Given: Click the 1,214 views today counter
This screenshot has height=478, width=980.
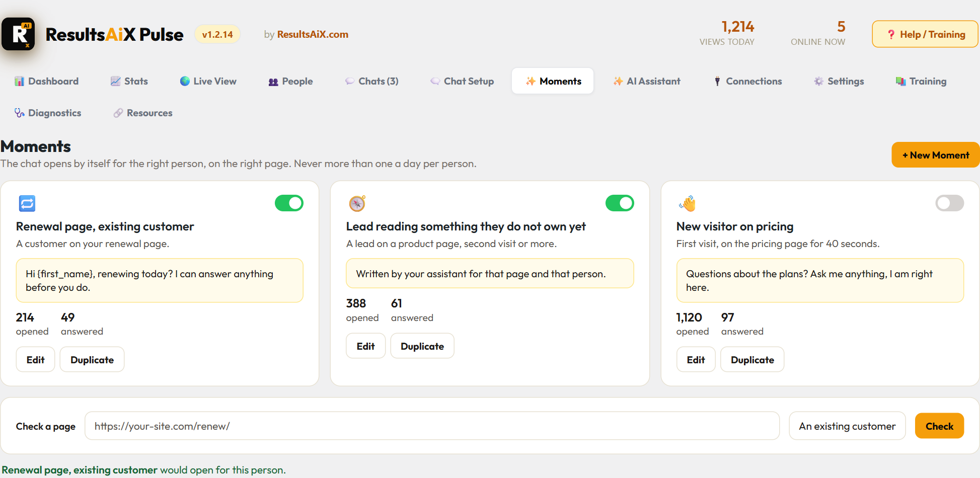Looking at the screenshot, I should [x=727, y=33].
